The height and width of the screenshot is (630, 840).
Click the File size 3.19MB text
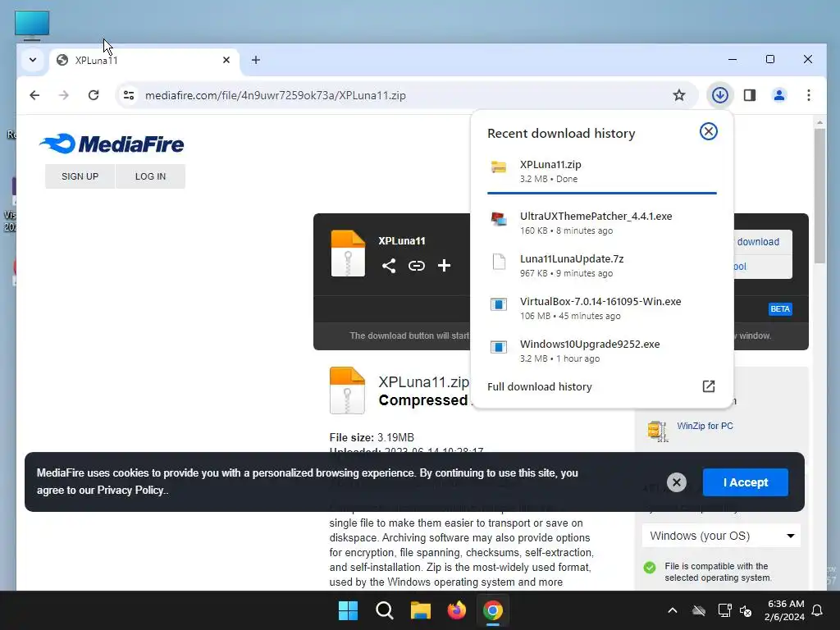coord(372,438)
